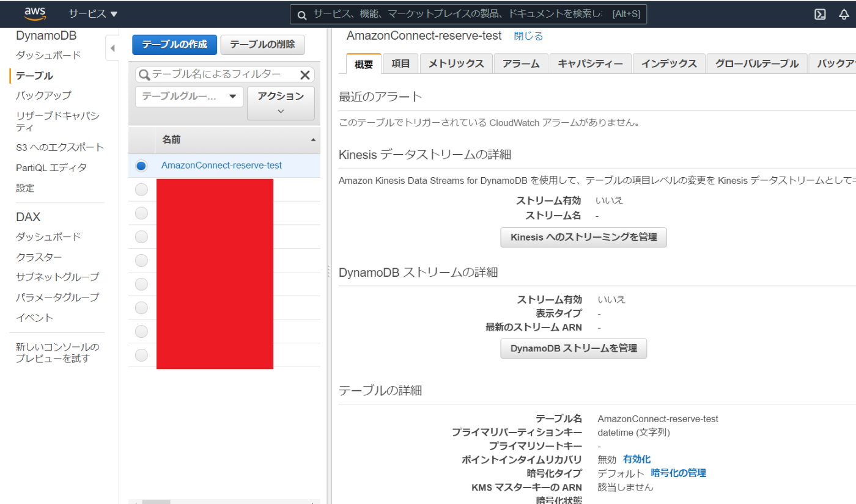This screenshot has width=856, height=504.
Task: Click 暗号化の管理 link
Action: click(678, 473)
